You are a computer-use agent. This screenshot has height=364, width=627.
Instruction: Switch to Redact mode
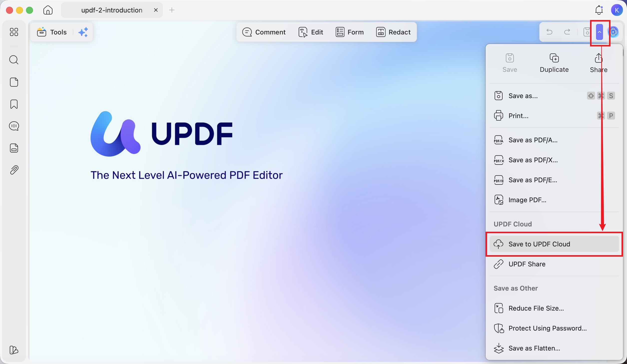coord(393,32)
